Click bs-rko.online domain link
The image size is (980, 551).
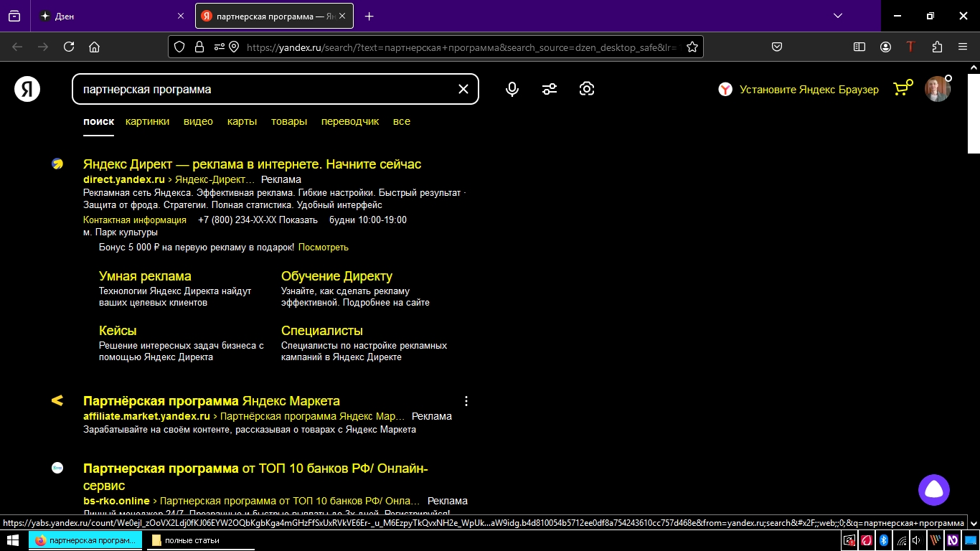click(x=116, y=501)
